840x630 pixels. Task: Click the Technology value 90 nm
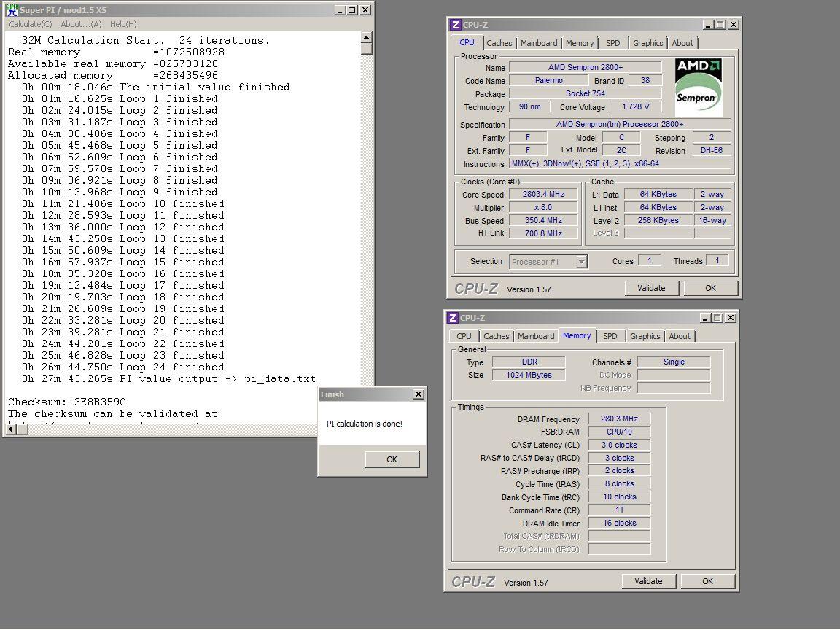coord(530,106)
